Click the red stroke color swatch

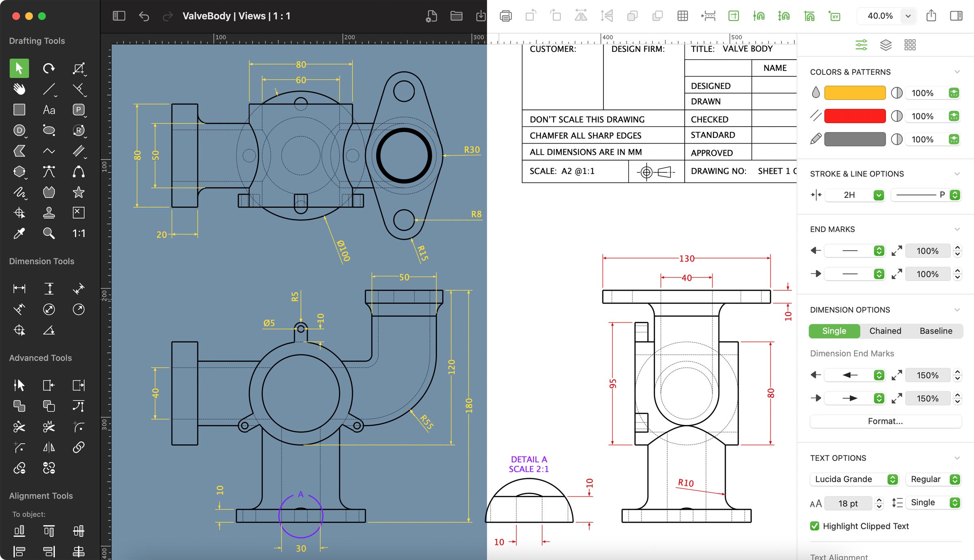coord(855,116)
